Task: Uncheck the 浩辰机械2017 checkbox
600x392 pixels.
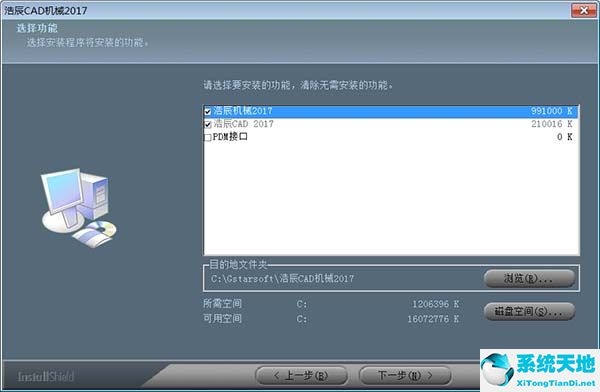Action: tap(208, 111)
